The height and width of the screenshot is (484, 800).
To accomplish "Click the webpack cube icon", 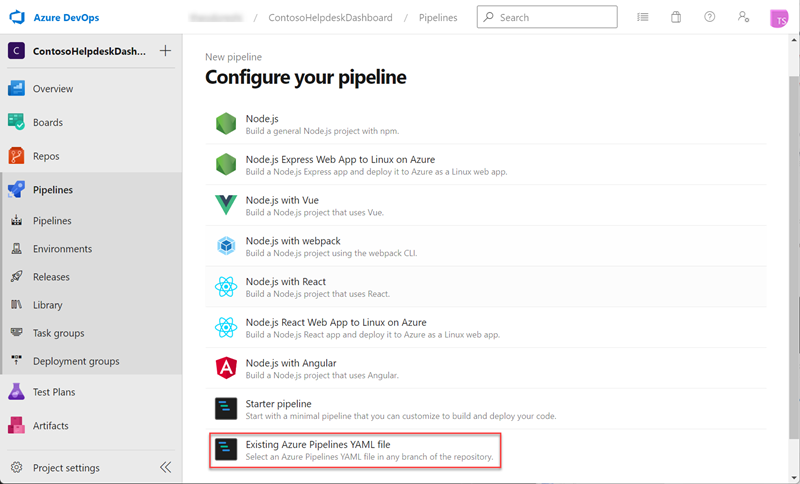I will click(x=226, y=246).
